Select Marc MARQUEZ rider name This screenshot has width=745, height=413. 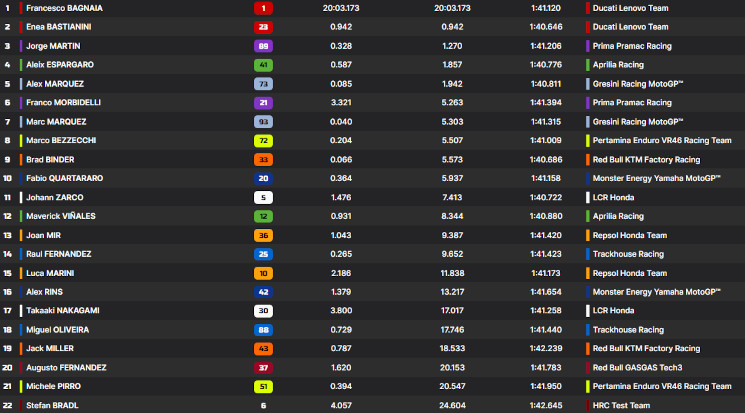pyautogui.click(x=56, y=122)
